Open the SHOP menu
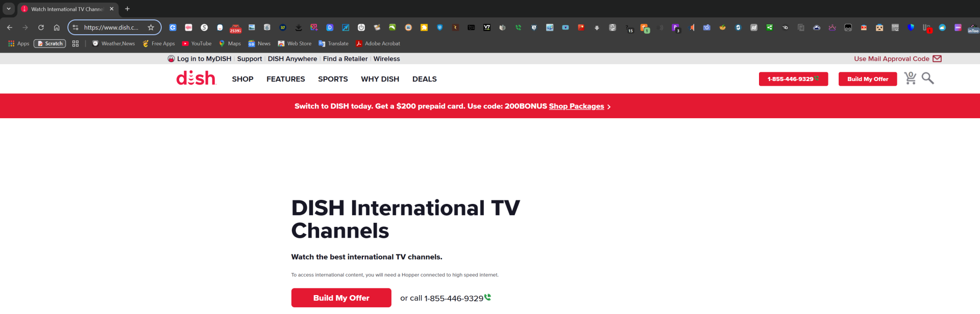Viewport: 980px width, 314px height. pyautogui.click(x=242, y=79)
